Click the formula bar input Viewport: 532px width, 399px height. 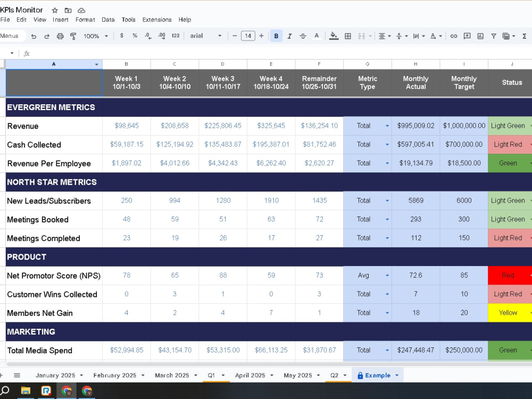pos(281,53)
